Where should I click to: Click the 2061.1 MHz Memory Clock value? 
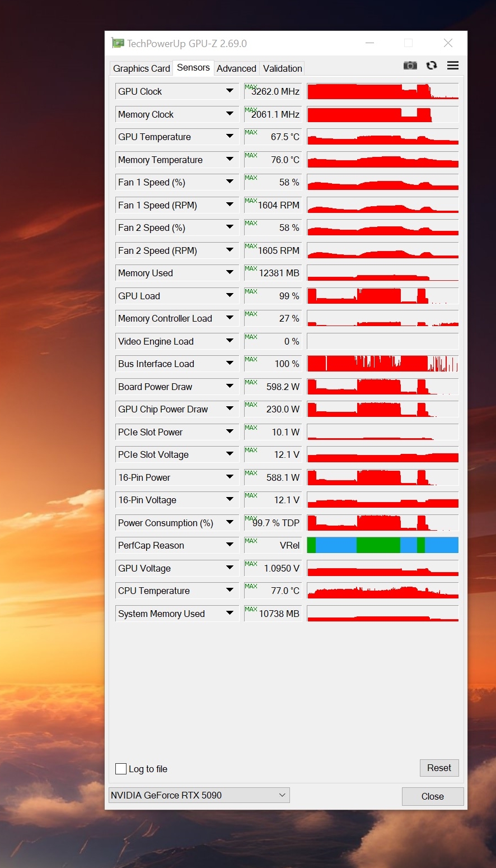[x=273, y=114]
